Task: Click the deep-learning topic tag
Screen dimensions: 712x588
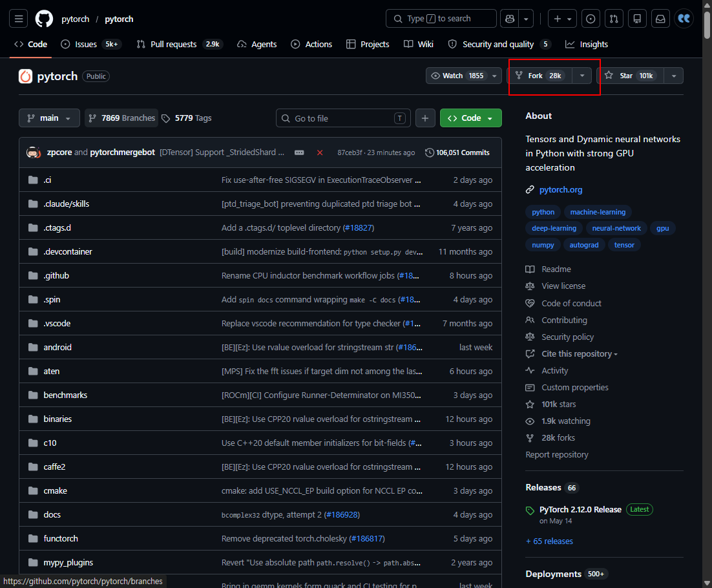Action: (x=554, y=228)
